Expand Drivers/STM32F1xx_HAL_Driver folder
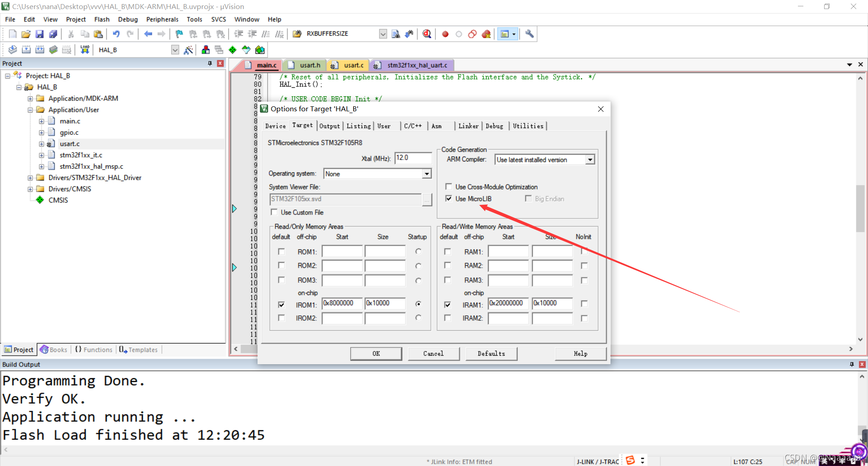868x466 pixels. [30, 178]
